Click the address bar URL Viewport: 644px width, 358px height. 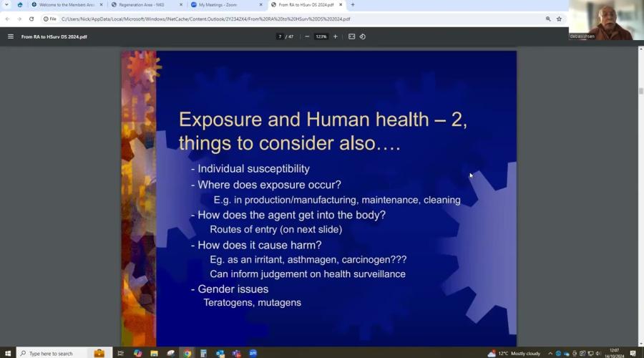206,19
